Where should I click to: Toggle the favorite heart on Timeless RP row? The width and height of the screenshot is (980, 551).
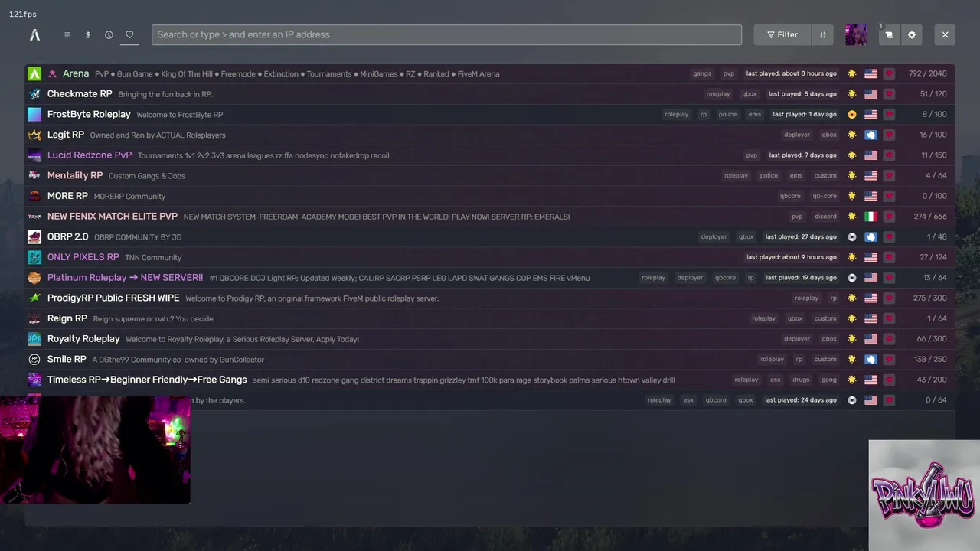point(889,380)
